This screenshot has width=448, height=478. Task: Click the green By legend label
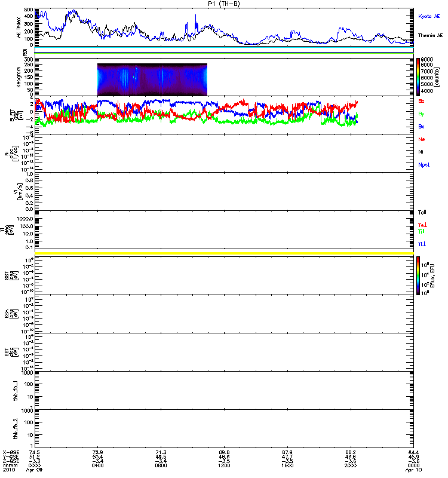pyautogui.click(x=421, y=114)
